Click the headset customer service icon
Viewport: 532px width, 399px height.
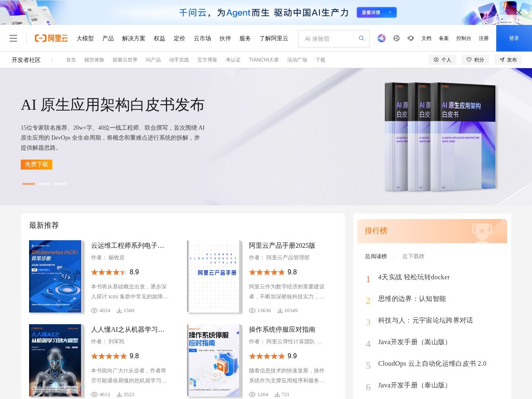click(x=411, y=38)
